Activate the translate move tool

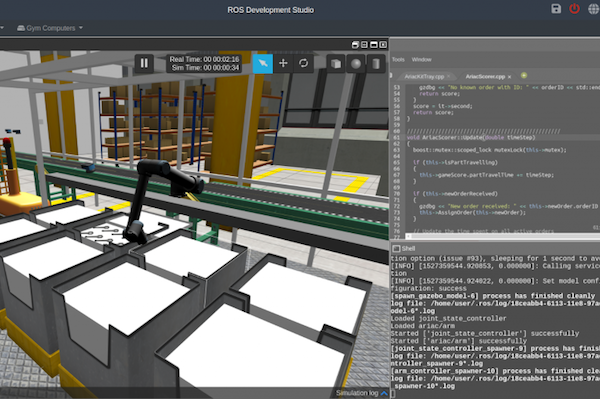pyautogui.click(x=283, y=64)
